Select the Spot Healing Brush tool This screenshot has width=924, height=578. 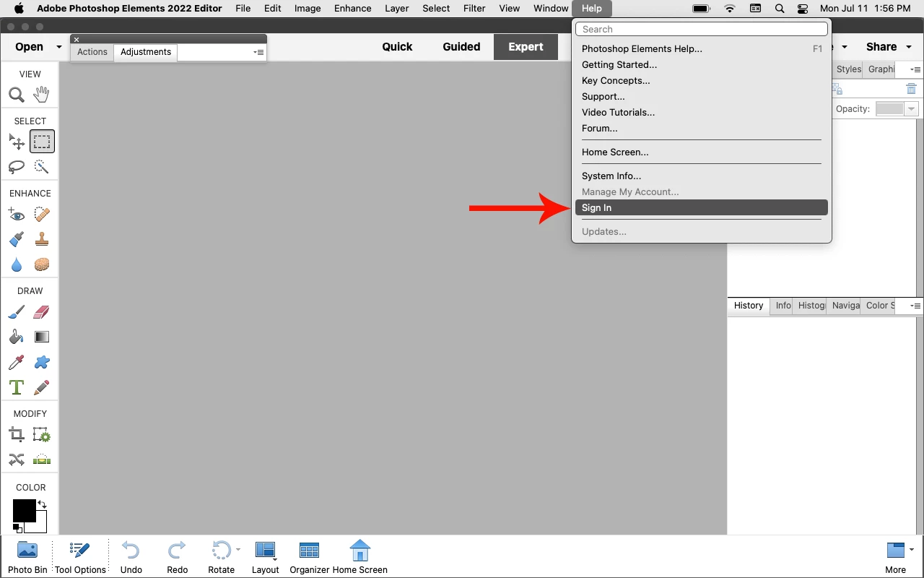[x=42, y=215]
